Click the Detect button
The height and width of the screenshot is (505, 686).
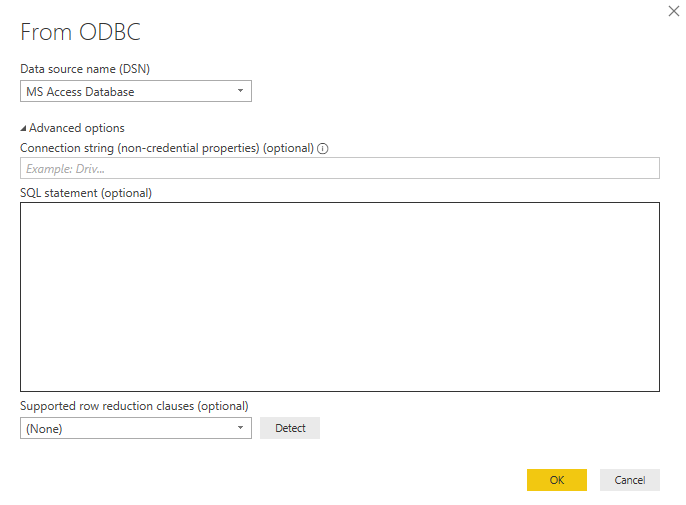coord(290,428)
